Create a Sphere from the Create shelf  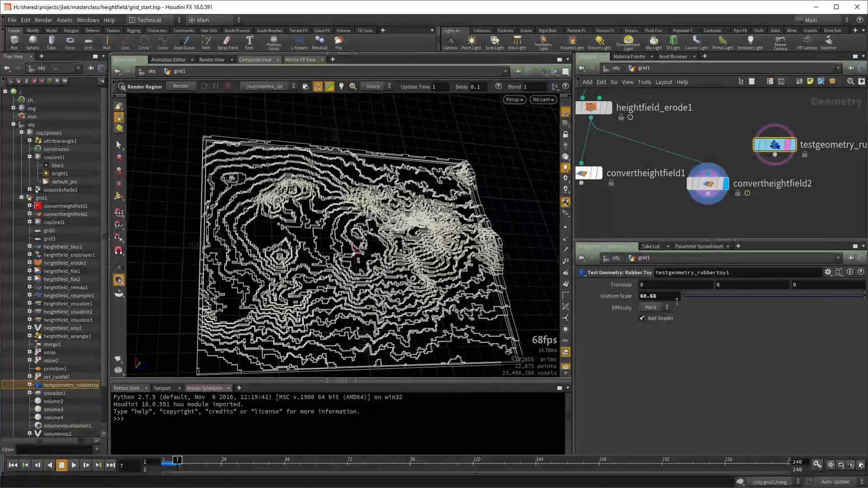(x=33, y=43)
